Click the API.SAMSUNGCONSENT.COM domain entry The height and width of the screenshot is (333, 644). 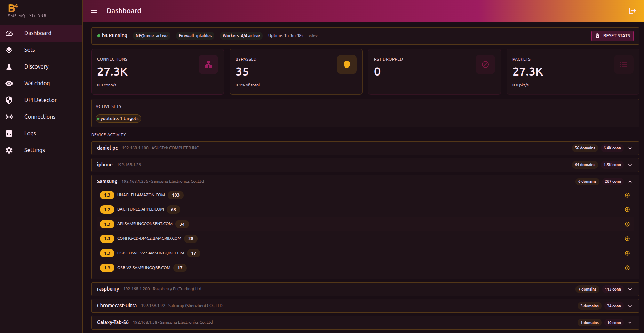pyautogui.click(x=145, y=224)
